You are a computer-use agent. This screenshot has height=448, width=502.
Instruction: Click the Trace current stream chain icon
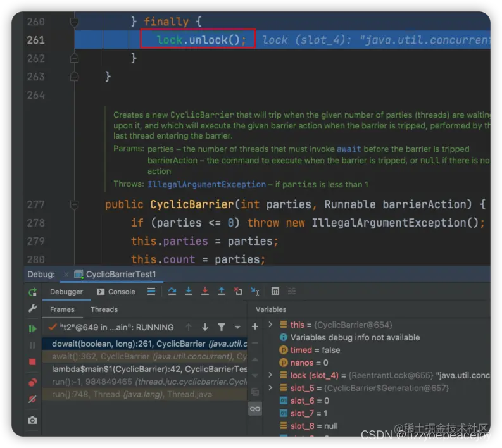pyautogui.click(x=292, y=291)
